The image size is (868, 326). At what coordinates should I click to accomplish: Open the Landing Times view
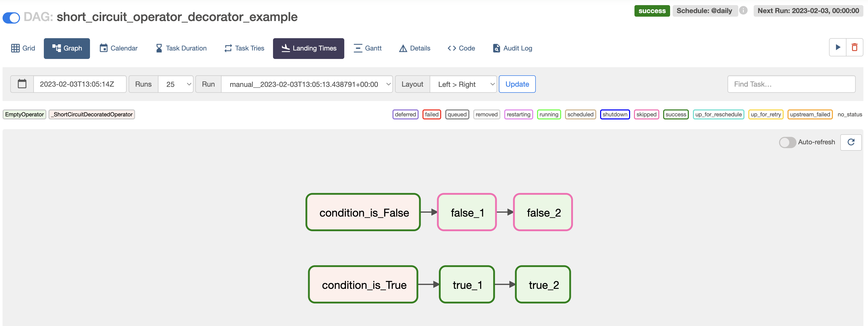click(x=308, y=48)
